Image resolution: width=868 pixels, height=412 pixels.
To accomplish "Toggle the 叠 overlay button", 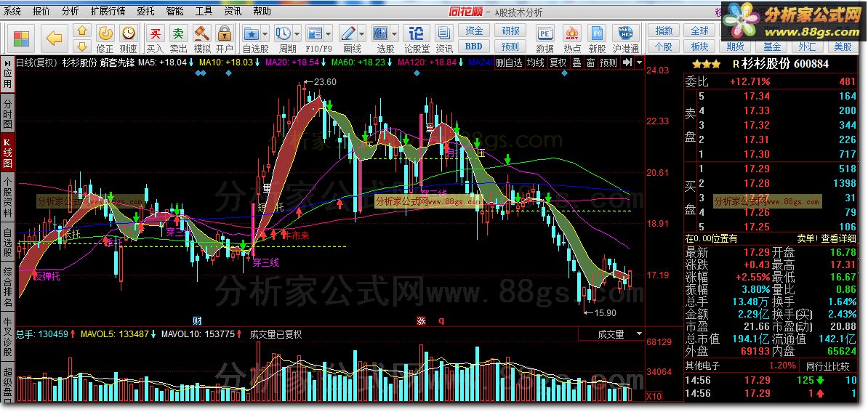I will (x=576, y=62).
